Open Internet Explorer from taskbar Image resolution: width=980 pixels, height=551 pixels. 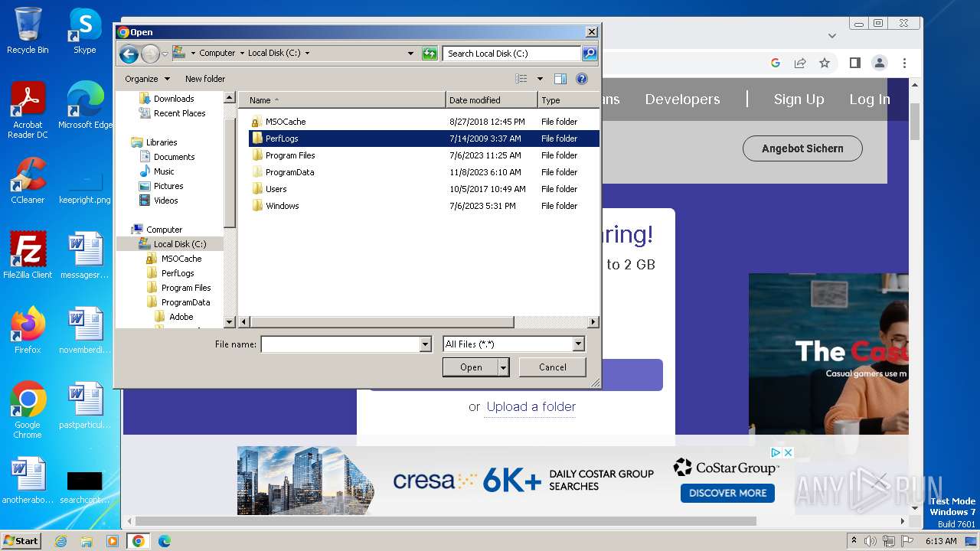(x=60, y=541)
